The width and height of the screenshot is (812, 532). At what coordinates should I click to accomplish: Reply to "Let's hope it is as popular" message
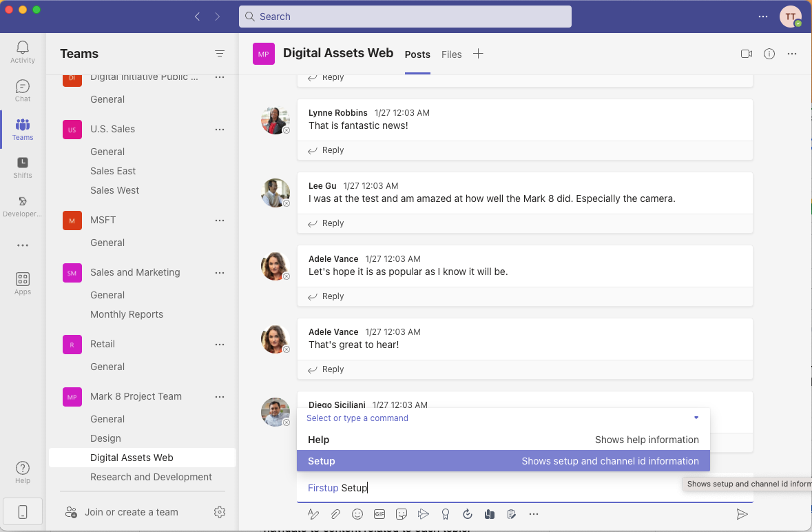tap(326, 296)
